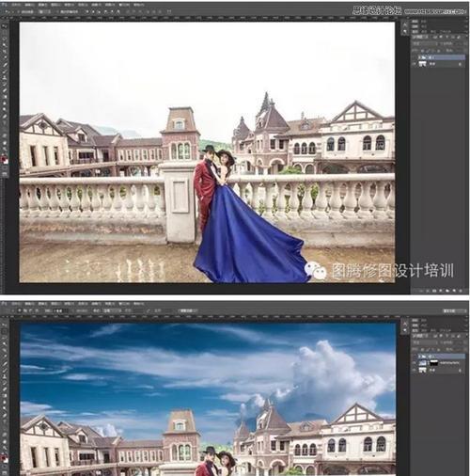Click the Ps logo icon in upper menu bar
Image resolution: width=470 pixels, height=476 pixels.
(x=4, y=5)
